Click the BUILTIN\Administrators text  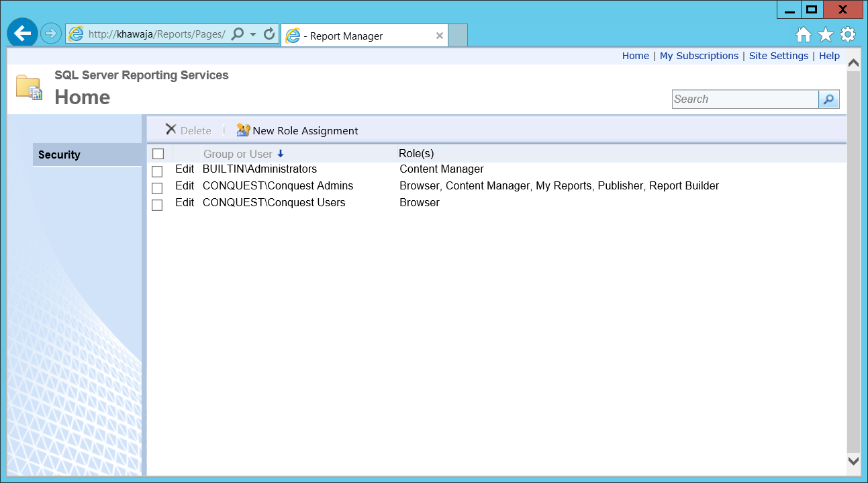click(x=260, y=169)
